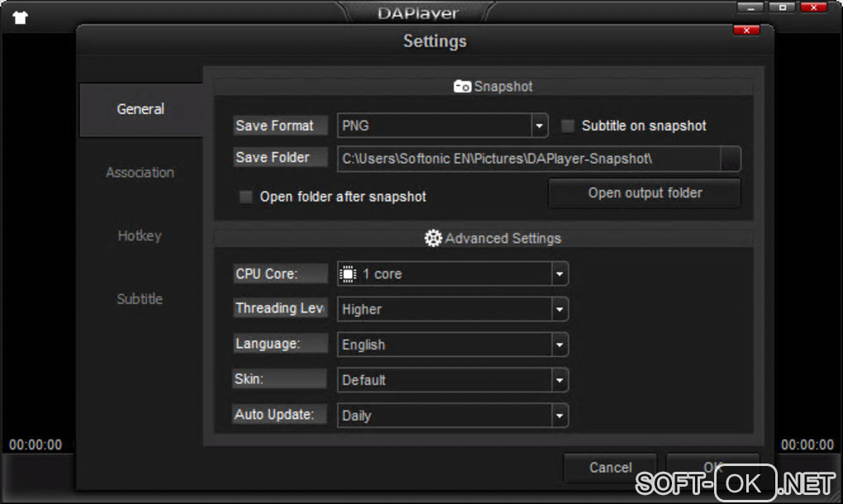
Task: Click the Save Format label
Action: (x=280, y=126)
